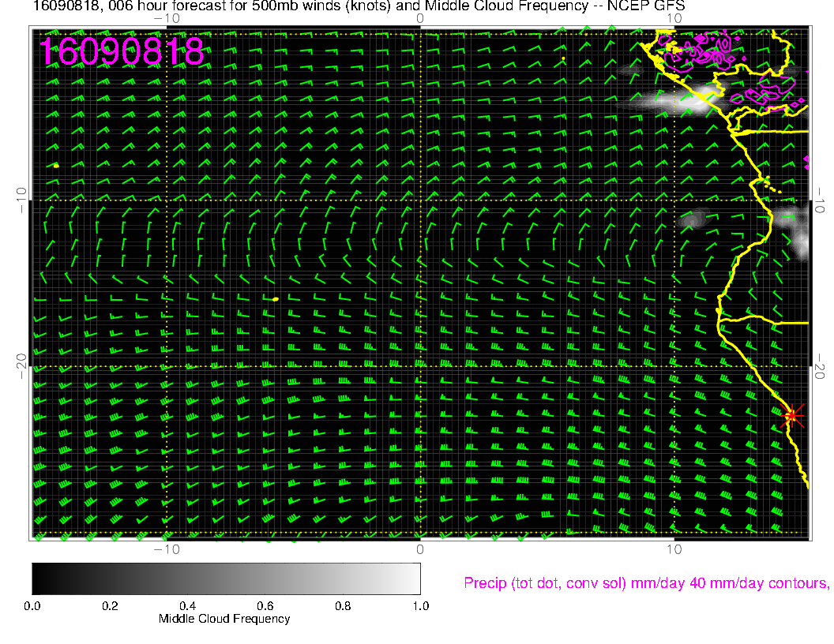The image size is (834, 644).
Task: Click the Middle Cloud Frequency grayscale colorbar
Action: point(226,578)
